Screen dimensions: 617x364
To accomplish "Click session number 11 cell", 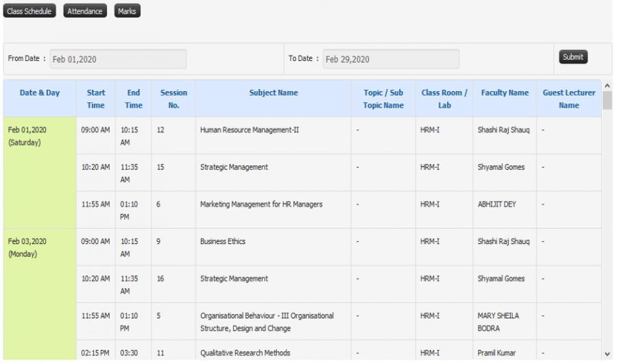I will [173, 350].
